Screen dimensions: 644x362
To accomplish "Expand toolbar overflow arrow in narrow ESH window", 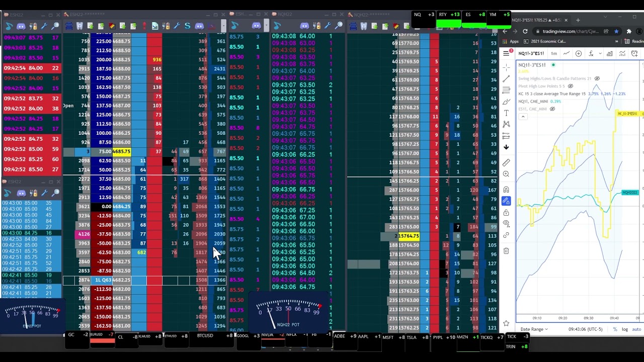I will (x=267, y=26).
